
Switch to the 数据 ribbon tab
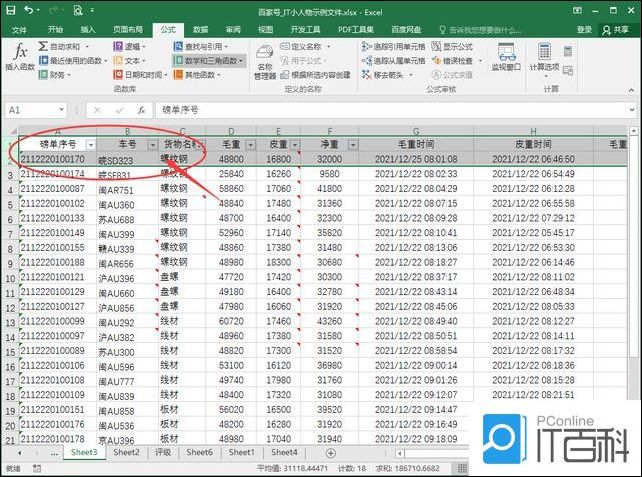pyautogui.click(x=200, y=30)
